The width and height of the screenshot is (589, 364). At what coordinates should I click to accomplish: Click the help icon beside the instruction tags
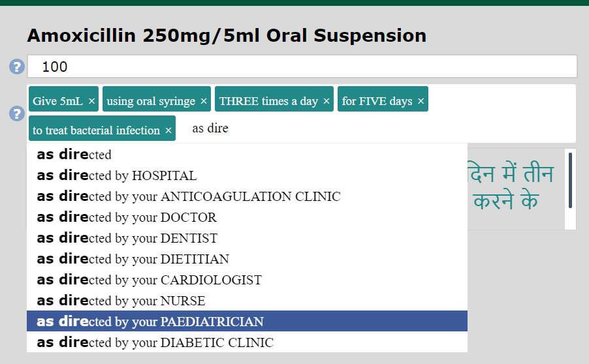[17, 114]
